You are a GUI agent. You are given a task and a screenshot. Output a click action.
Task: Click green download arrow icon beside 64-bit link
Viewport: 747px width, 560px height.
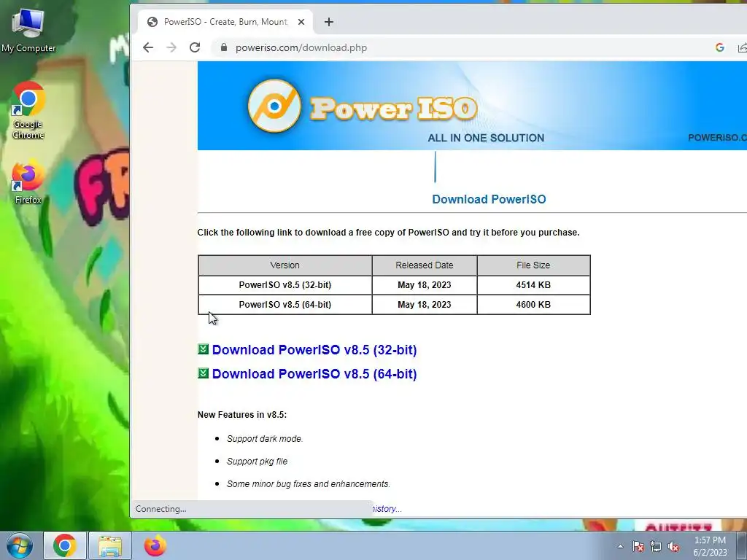tap(203, 373)
